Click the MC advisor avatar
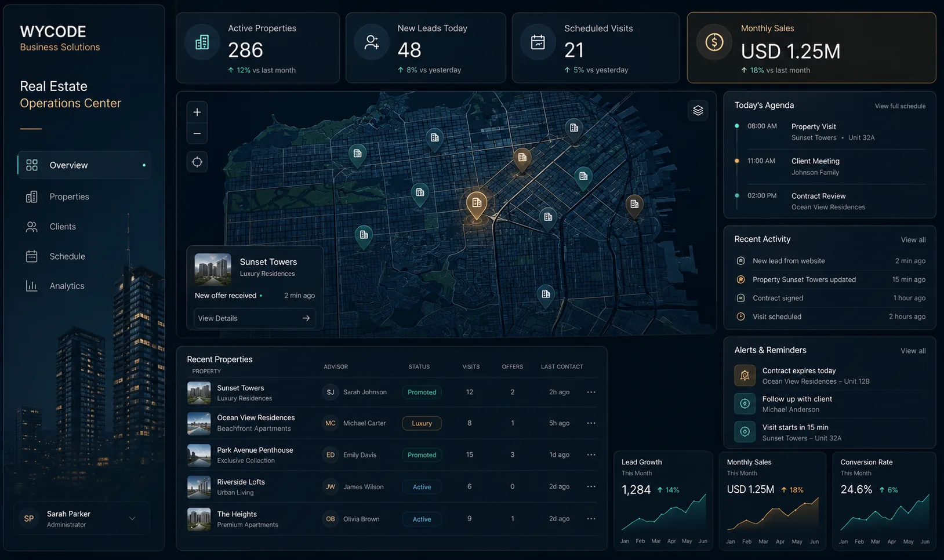Viewport: 944px width, 560px height. click(x=330, y=423)
